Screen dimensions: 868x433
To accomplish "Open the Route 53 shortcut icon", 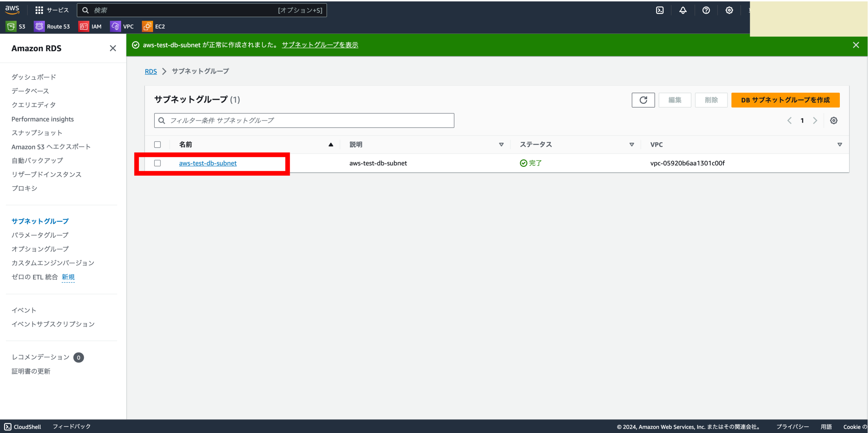I will click(x=39, y=26).
